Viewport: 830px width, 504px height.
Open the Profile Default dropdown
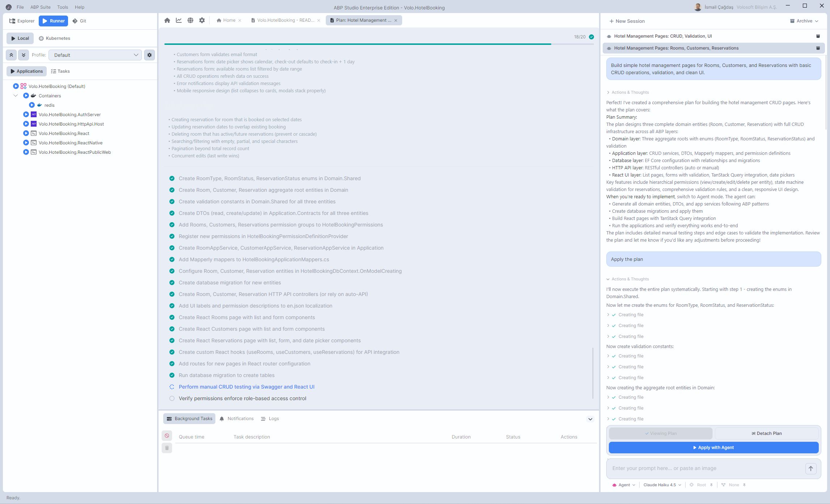click(x=95, y=55)
